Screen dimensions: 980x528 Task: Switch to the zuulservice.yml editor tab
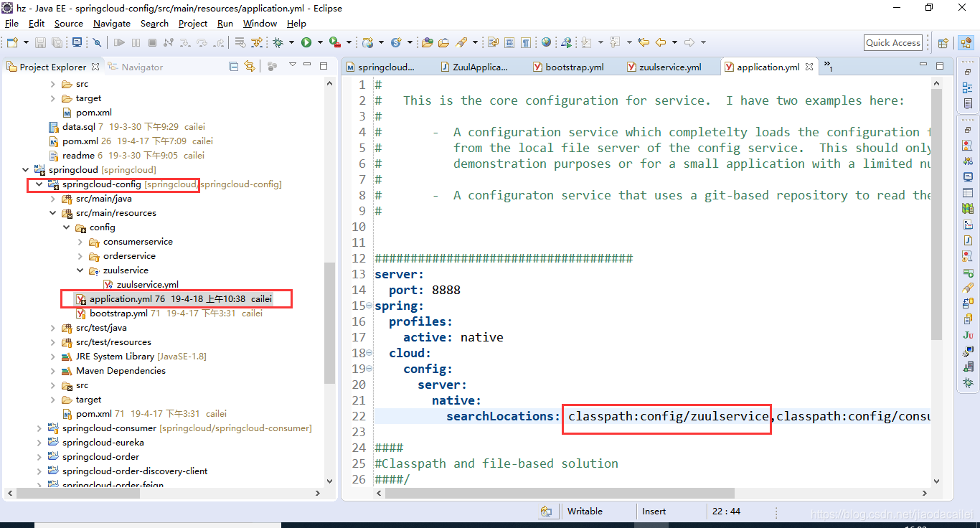point(664,67)
